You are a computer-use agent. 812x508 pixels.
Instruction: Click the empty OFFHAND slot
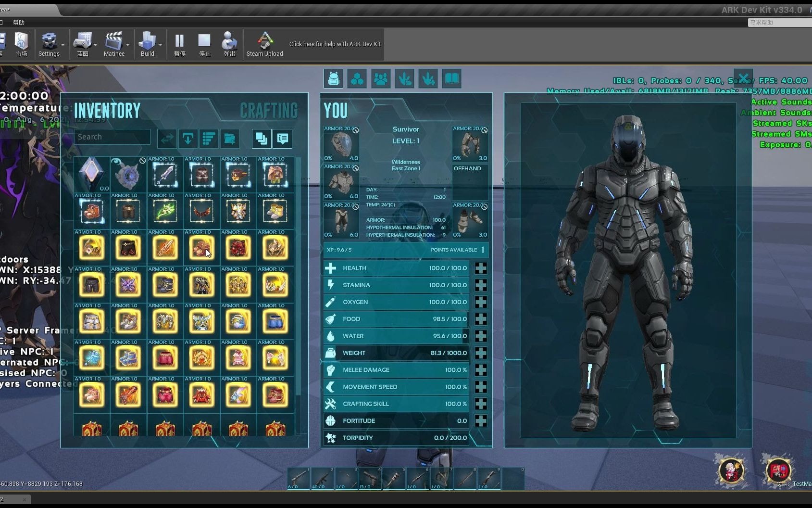470,182
